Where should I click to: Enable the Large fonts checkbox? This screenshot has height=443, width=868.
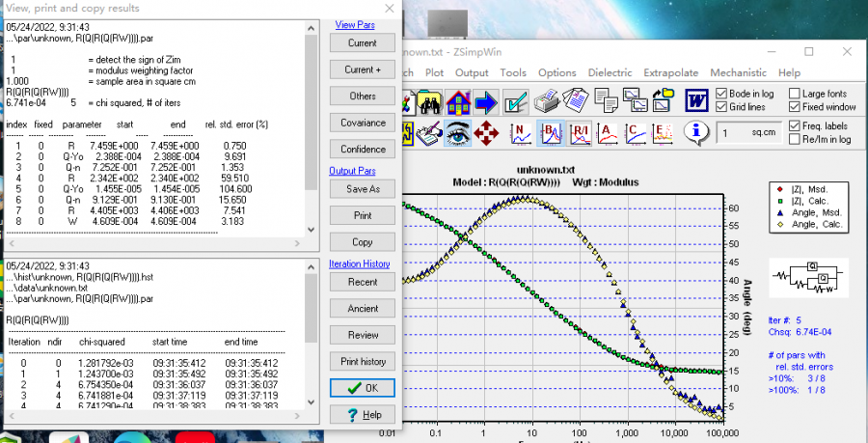795,94
